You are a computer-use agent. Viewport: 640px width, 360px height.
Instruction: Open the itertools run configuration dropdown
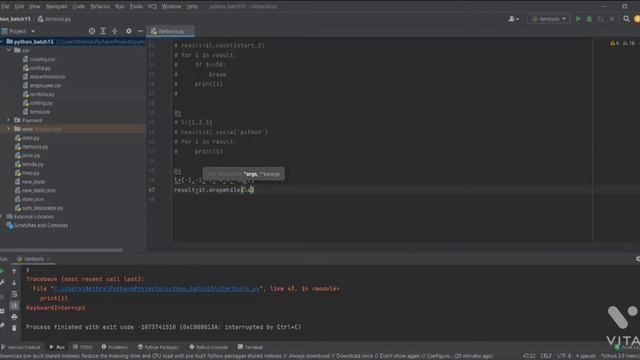(x=549, y=19)
